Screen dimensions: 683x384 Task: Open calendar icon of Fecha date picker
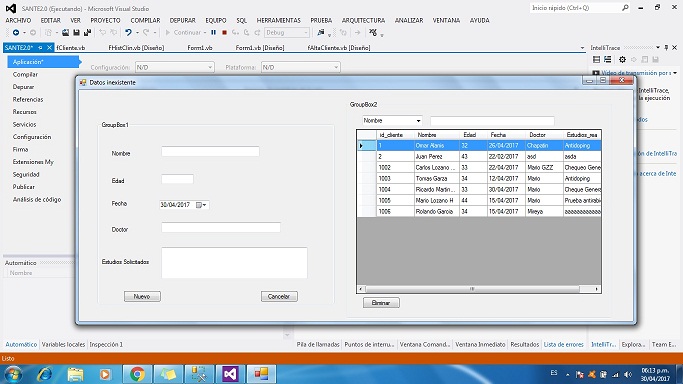coord(199,205)
